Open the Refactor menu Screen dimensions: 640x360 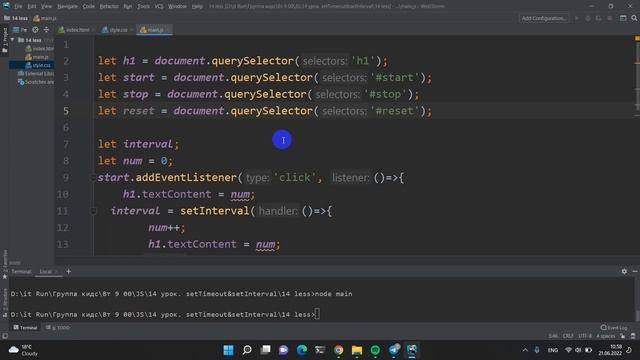tap(109, 6)
